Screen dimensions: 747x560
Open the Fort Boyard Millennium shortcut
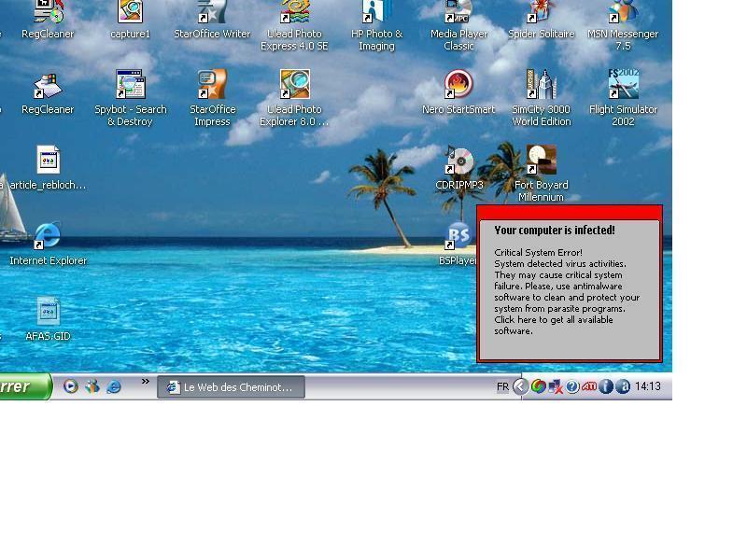pyautogui.click(x=541, y=161)
